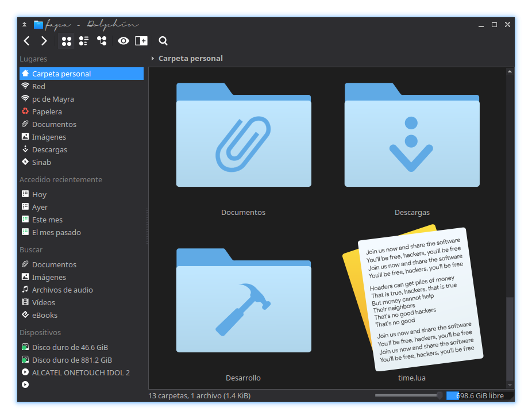The width and height of the screenshot is (532, 419).
Task: Click the time.lua file name label
Action: tap(412, 378)
